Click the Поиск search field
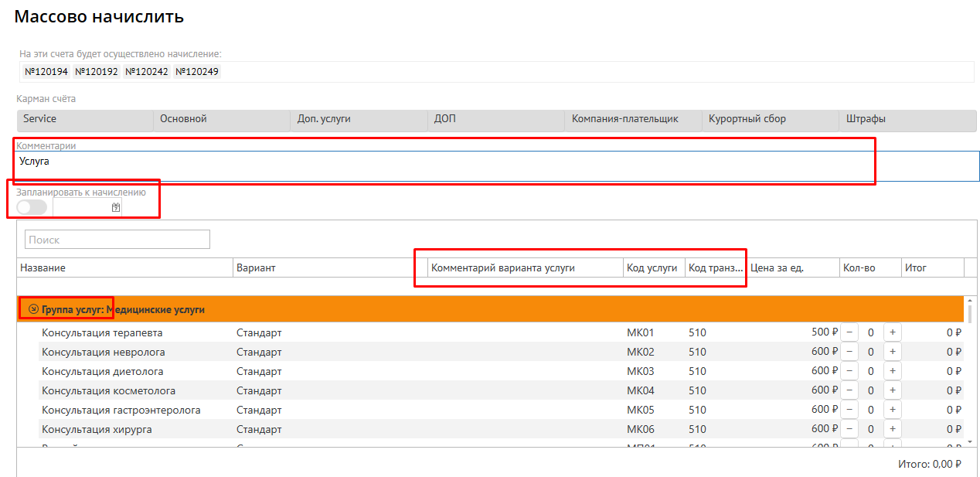Viewport: 980px width, 477px height. [x=117, y=240]
